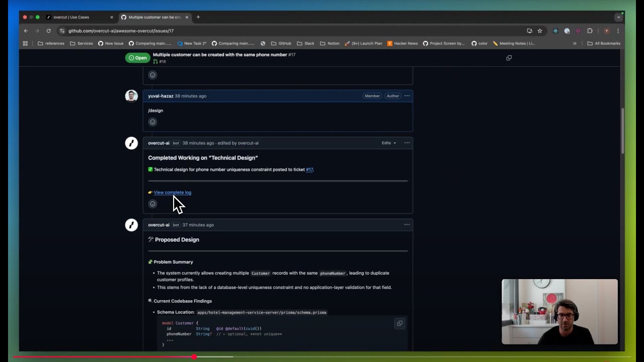644x362 pixels.
Task: Expand options menu on Proposed Design comment
Action: 407,225
